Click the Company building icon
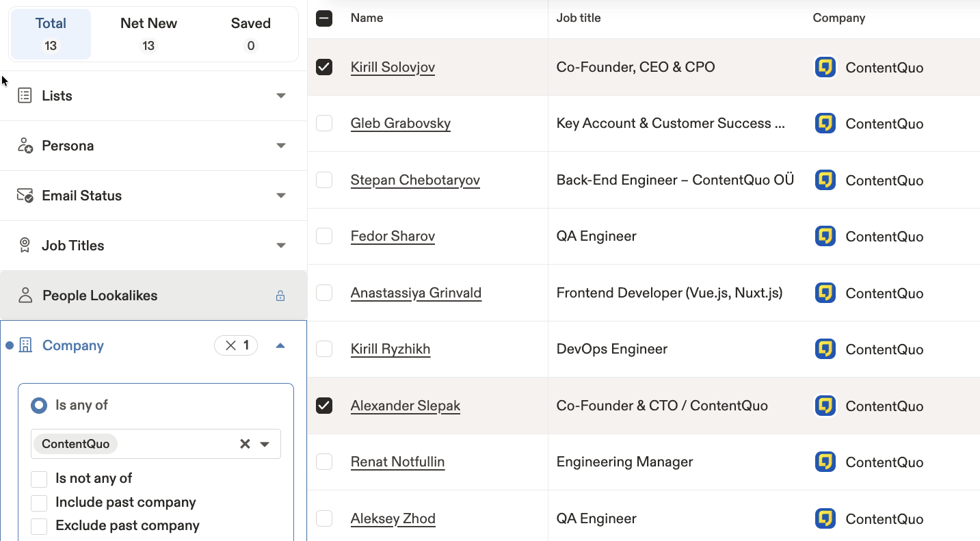 [x=25, y=345]
